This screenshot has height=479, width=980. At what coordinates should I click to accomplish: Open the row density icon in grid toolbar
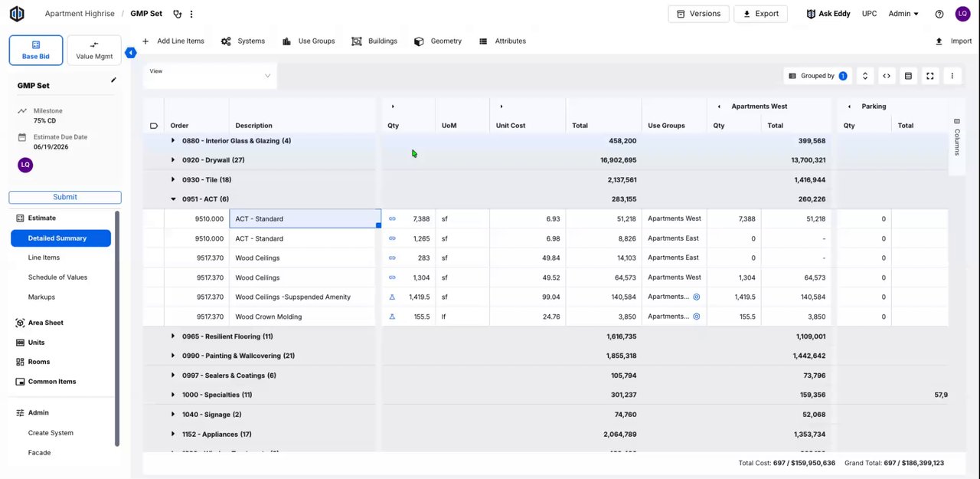[x=908, y=76]
